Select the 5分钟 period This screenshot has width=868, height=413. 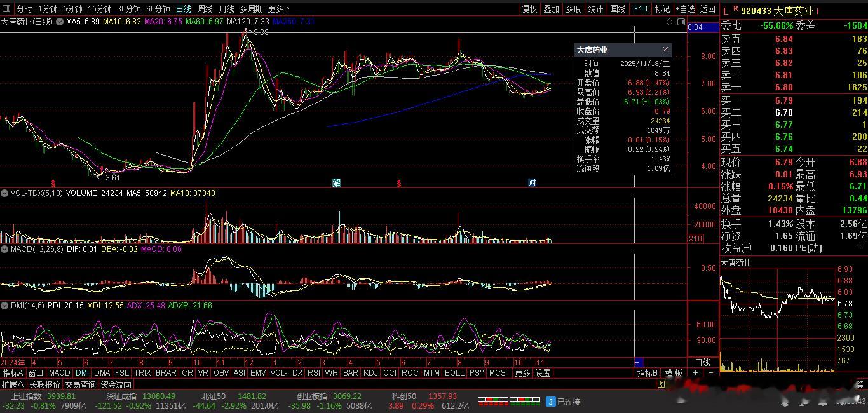point(72,9)
